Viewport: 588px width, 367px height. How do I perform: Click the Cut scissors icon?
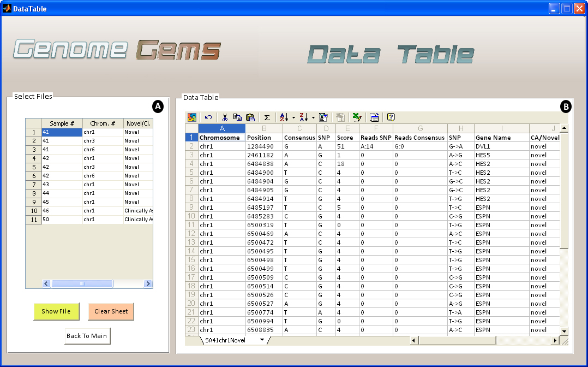click(224, 117)
